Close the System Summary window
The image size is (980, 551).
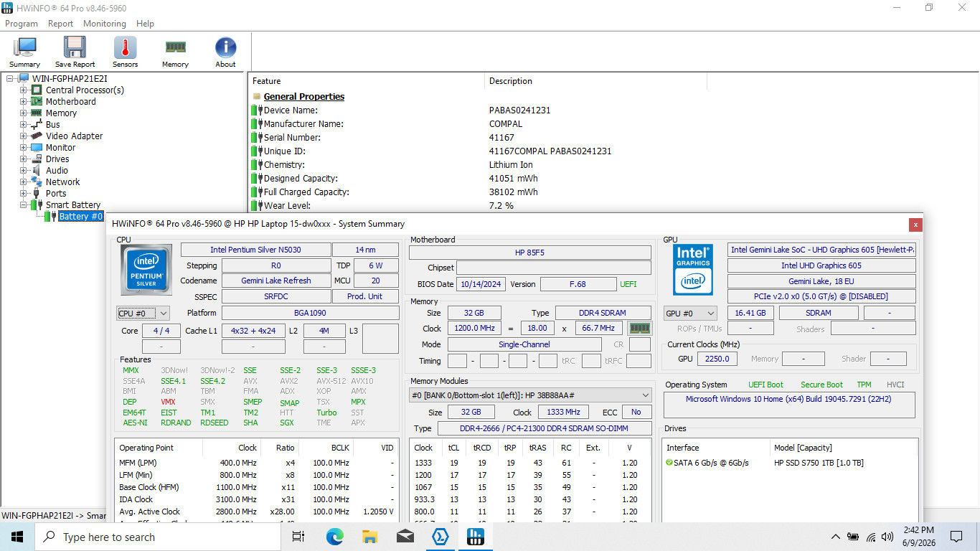(915, 225)
